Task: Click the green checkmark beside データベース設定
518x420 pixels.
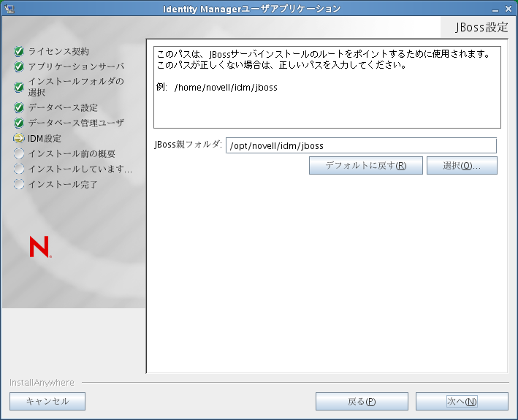Action: point(19,107)
